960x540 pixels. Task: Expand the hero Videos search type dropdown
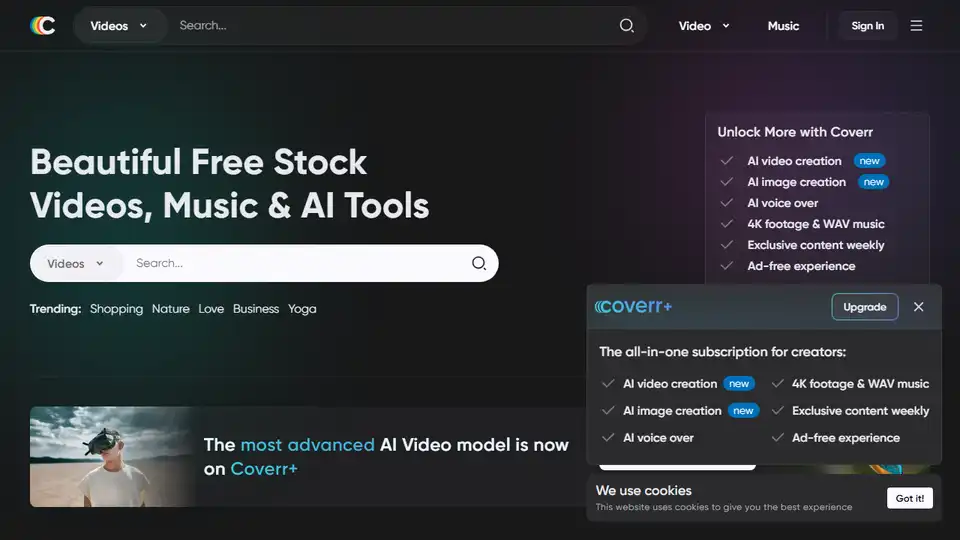click(76, 264)
